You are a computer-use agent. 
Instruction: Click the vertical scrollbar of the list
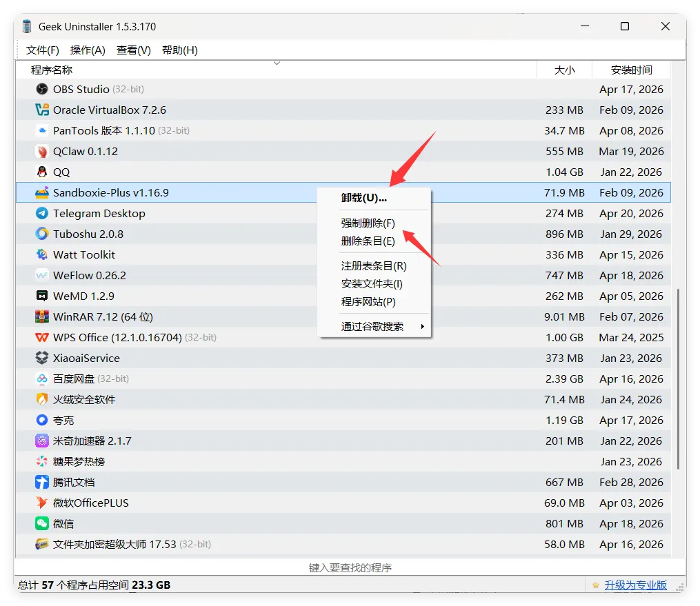point(678,379)
